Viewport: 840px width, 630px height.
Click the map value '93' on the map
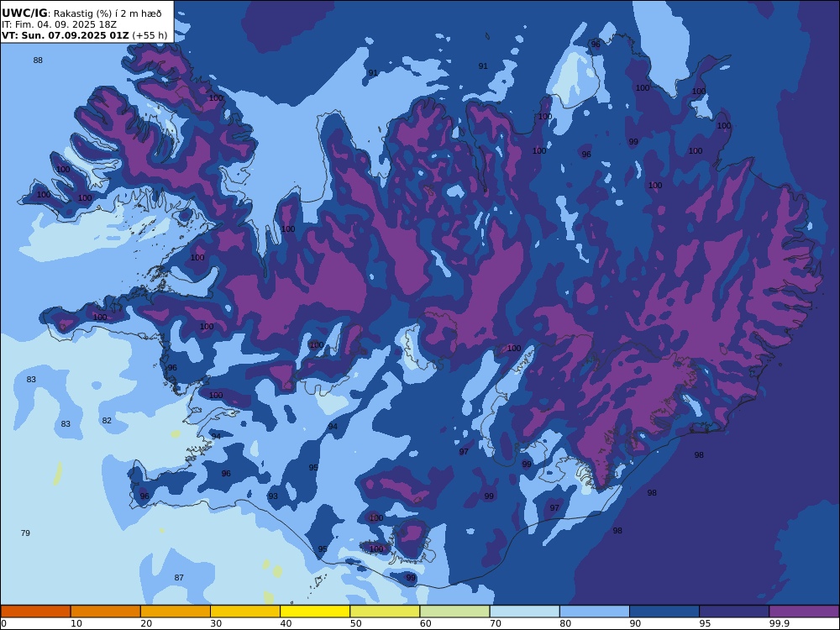273,496
